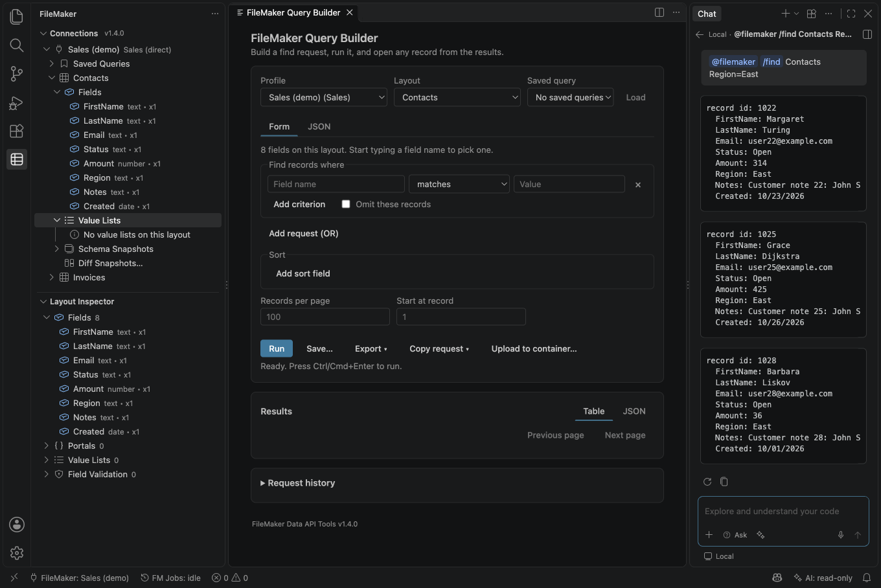The height and width of the screenshot is (588, 881).
Task: Open the Export menu button
Action: tap(371, 348)
